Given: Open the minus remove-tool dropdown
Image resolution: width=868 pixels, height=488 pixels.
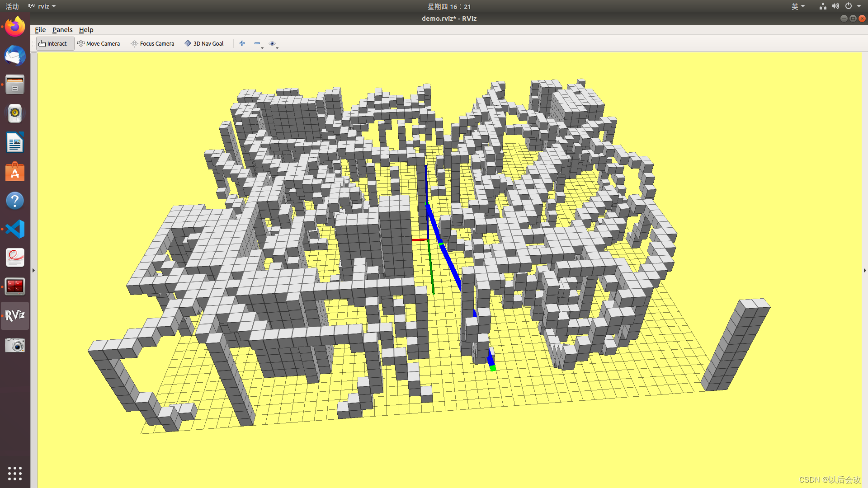Looking at the screenshot, I should pos(258,44).
